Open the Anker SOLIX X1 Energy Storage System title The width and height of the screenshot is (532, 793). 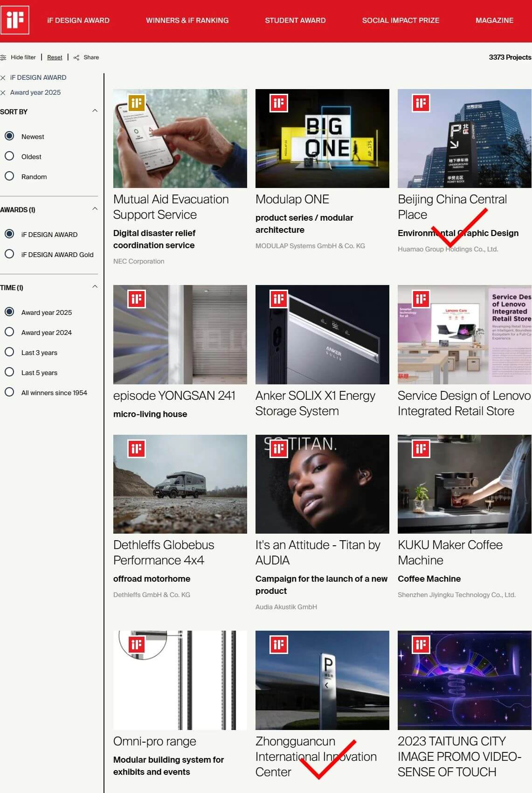click(315, 403)
